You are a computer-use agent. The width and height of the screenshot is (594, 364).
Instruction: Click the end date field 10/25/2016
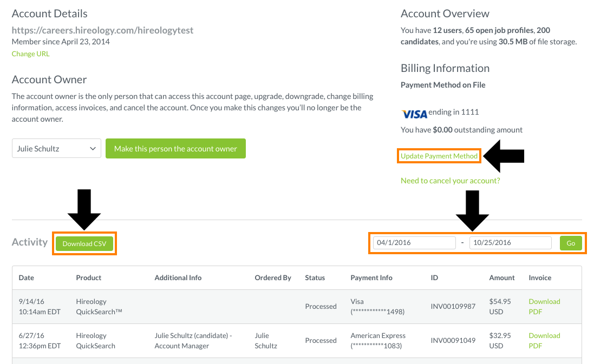(510, 242)
